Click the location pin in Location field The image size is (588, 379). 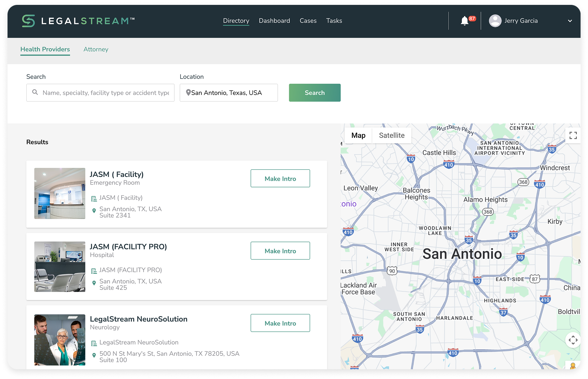point(188,93)
